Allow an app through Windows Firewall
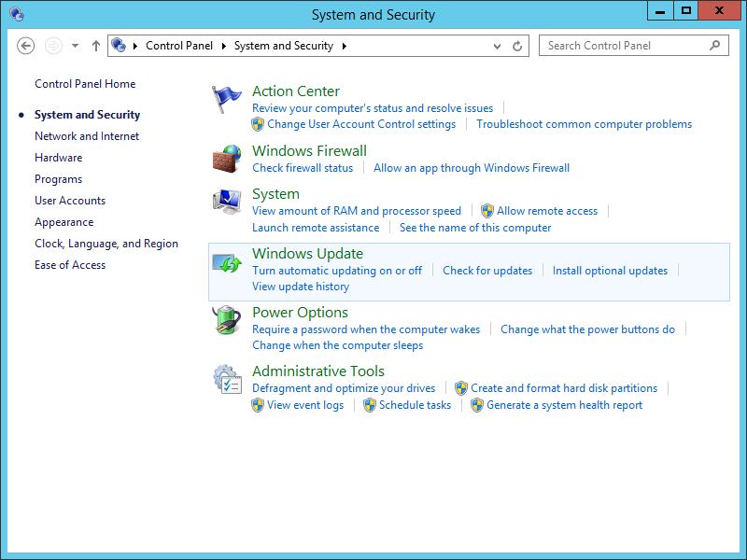Screen dimensions: 747x560 pyautogui.click(x=472, y=168)
